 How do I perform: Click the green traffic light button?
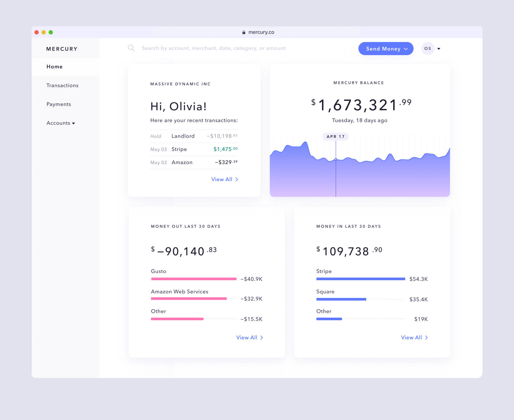coord(51,32)
